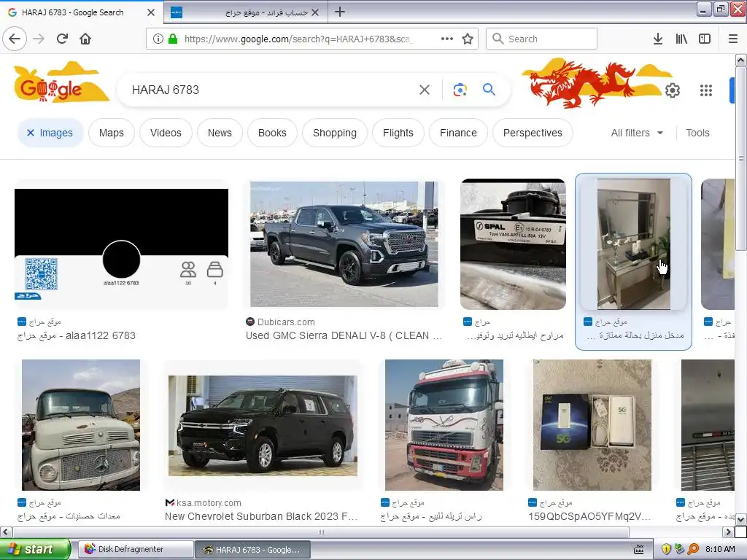747x560 pixels.
Task: Switch to News results
Action: coord(220,133)
